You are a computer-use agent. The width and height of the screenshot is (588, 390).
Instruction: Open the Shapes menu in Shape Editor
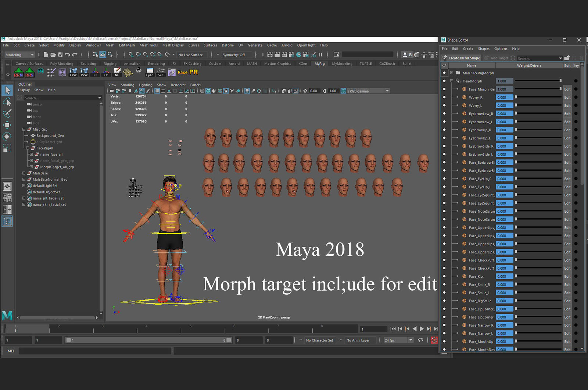point(484,49)
